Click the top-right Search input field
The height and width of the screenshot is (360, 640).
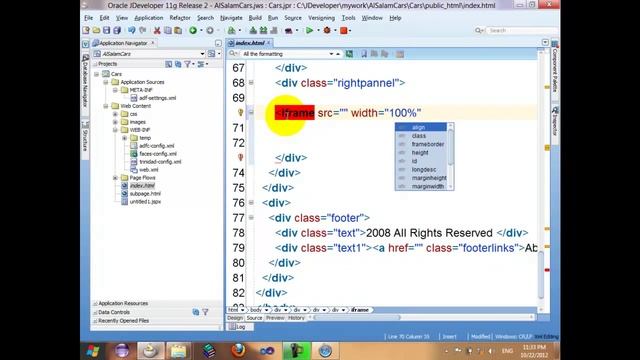point(521,31)
